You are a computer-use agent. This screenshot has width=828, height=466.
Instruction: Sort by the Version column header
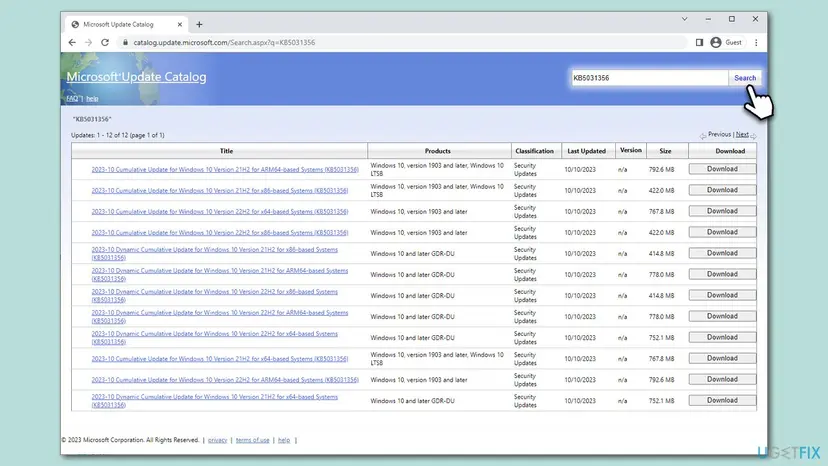[631, 151]
